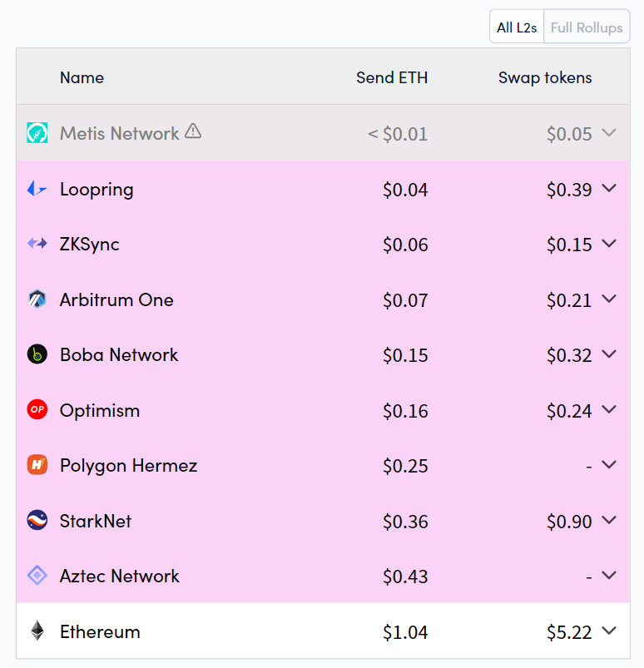Click the StarkNet logo icon

tap(37, 521)
